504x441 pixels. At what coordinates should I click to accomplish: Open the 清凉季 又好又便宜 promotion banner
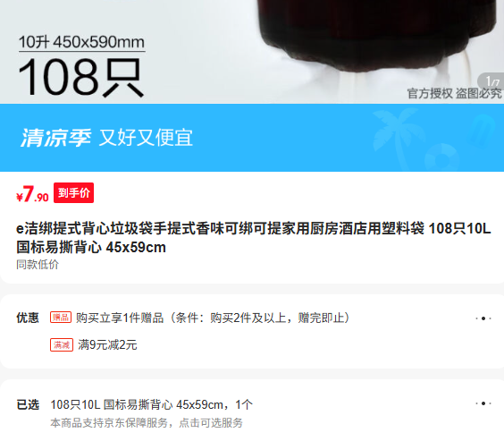(252, 138)
